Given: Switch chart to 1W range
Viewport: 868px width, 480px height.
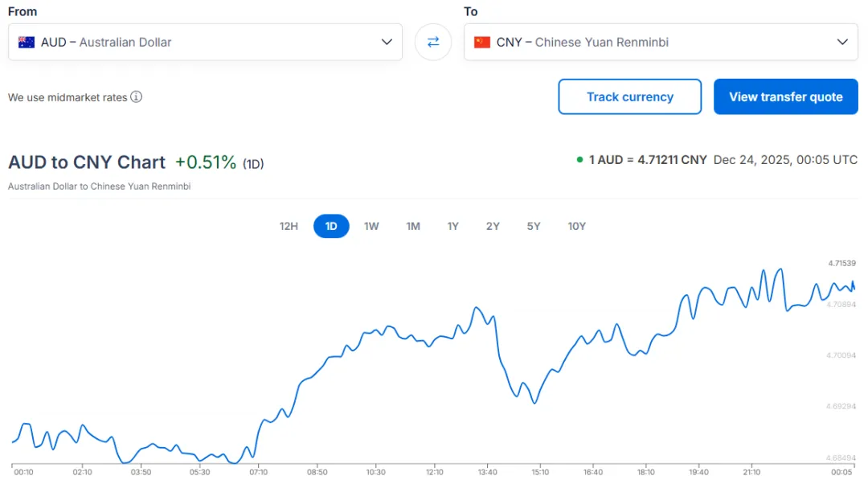Looking at the screenshot, I should point(371,226).
